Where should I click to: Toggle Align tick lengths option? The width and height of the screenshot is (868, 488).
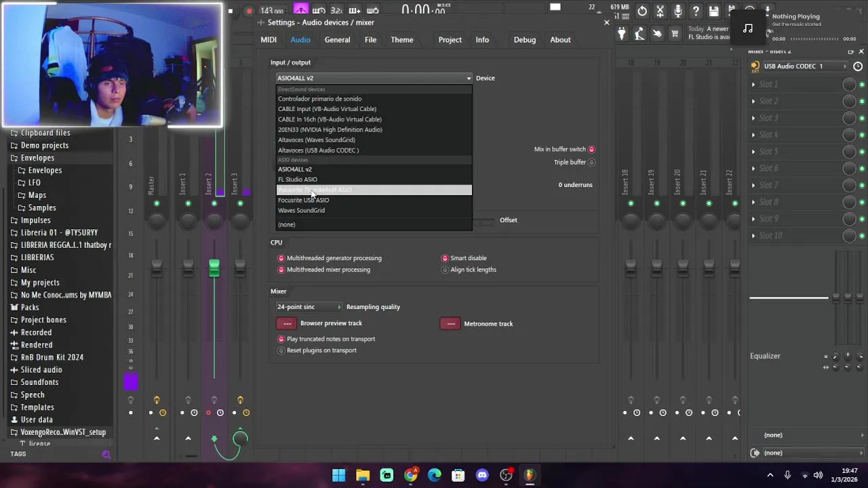tap(445, 270)
